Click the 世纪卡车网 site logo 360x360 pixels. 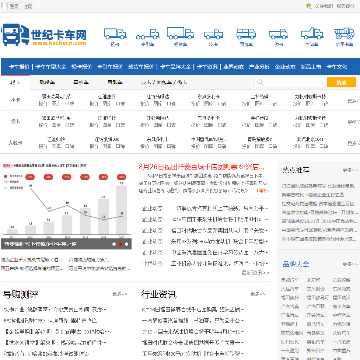tap(44, 35)
